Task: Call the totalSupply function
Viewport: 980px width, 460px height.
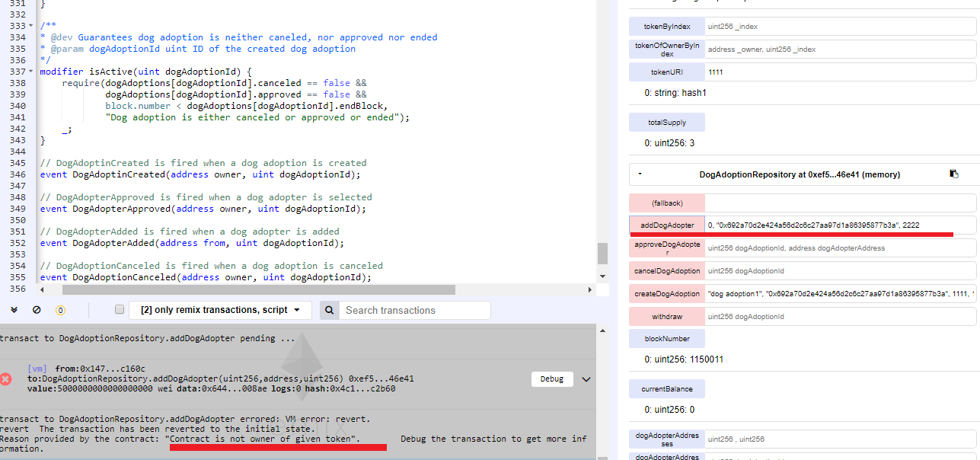Action: (667, 122)
